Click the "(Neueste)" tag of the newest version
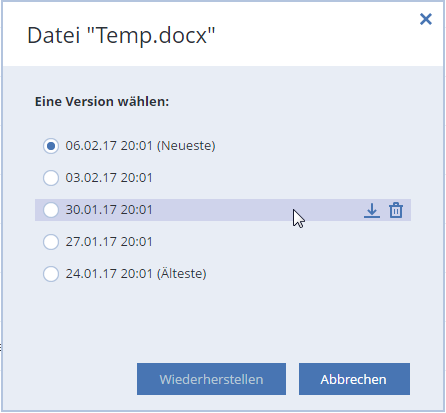The image size is (446, 413). click(186, 146)
